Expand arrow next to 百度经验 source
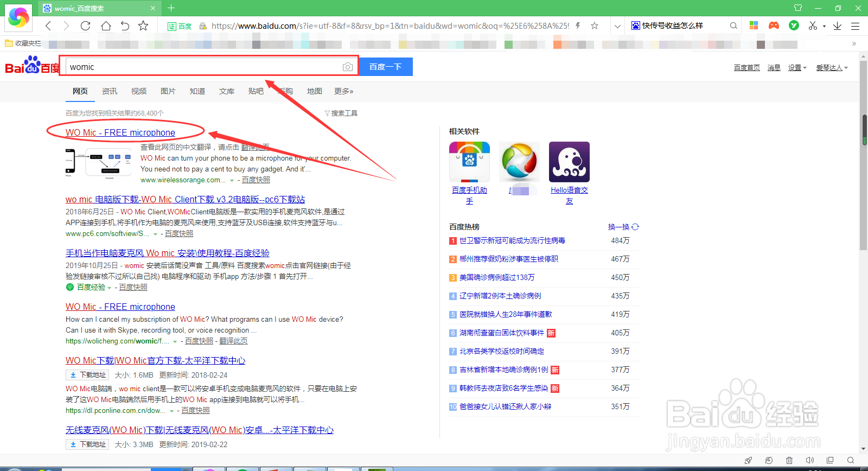 click(x=109, y=288)
